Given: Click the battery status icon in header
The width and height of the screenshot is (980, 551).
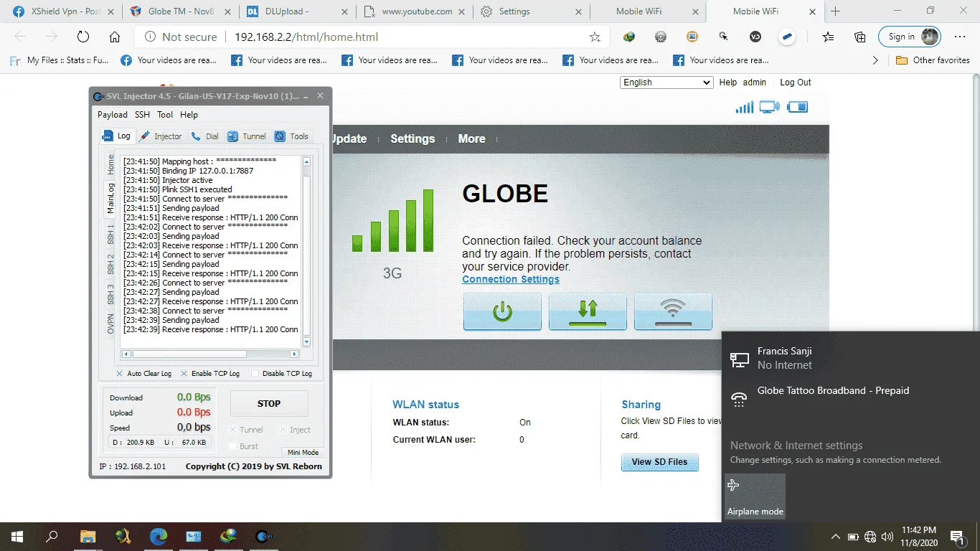Looking at the screenshot, I should coord(798,108).
